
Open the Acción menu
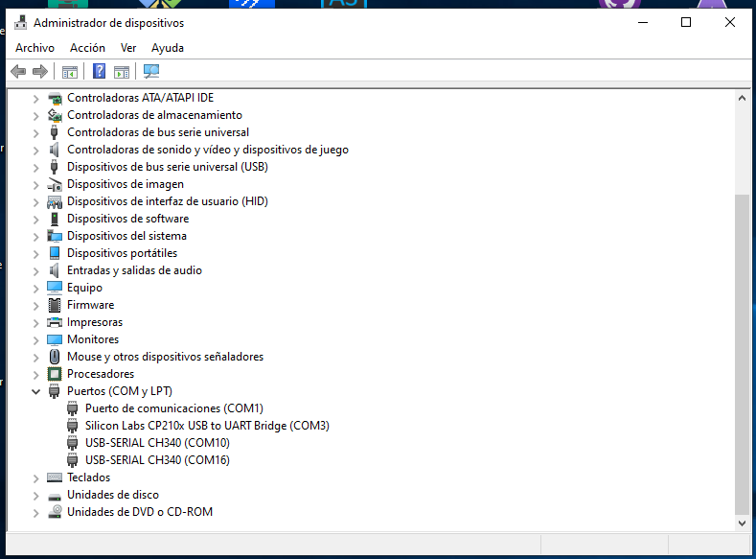(87, 48)
